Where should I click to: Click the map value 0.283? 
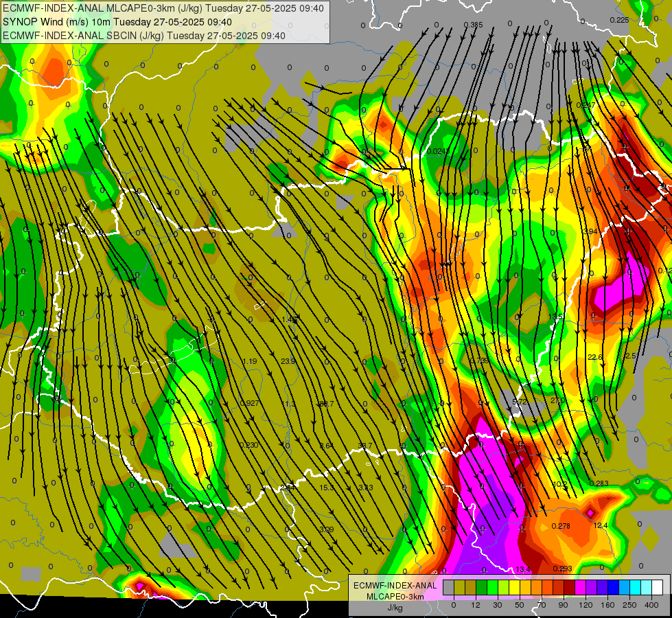tap(599, 483)
